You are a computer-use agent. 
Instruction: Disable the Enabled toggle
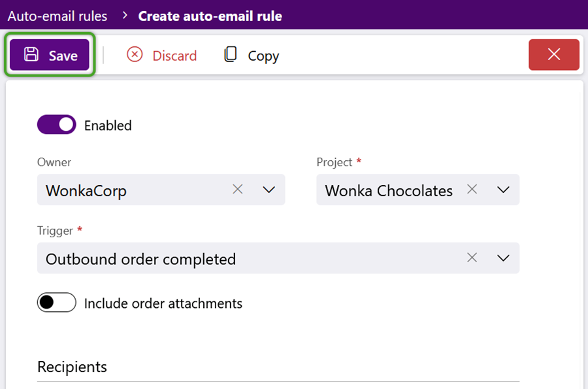pyautogui.click(x=57, y=124)
